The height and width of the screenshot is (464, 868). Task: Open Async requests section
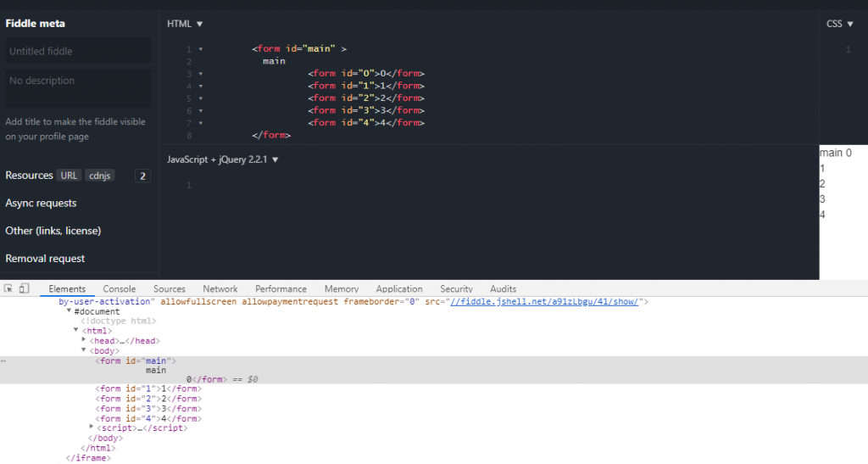(41, 204)
